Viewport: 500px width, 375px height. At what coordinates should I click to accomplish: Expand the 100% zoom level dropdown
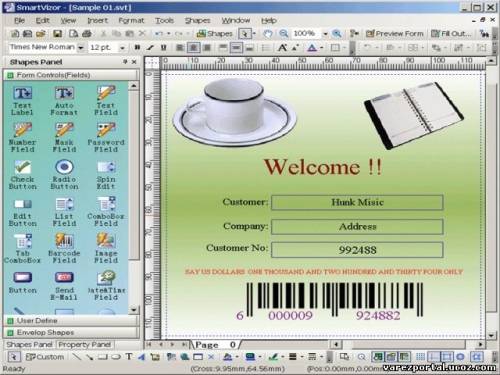click(x=325, y=33)
